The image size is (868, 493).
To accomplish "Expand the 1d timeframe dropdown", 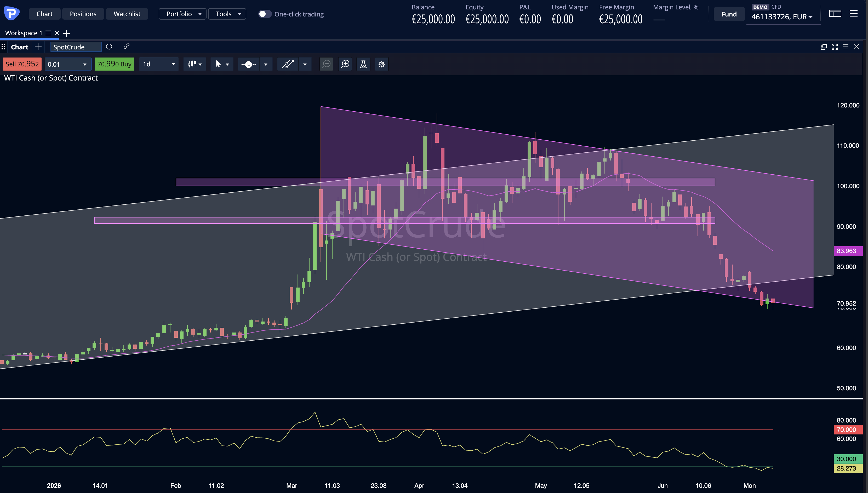I will click(x=159, y=64).
